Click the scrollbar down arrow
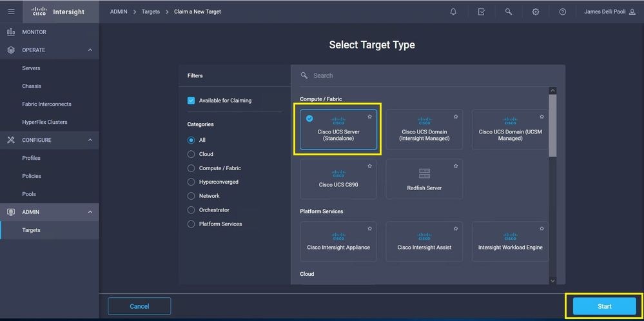The height and width of the screenshot is (321, 644). coord(552,281)
